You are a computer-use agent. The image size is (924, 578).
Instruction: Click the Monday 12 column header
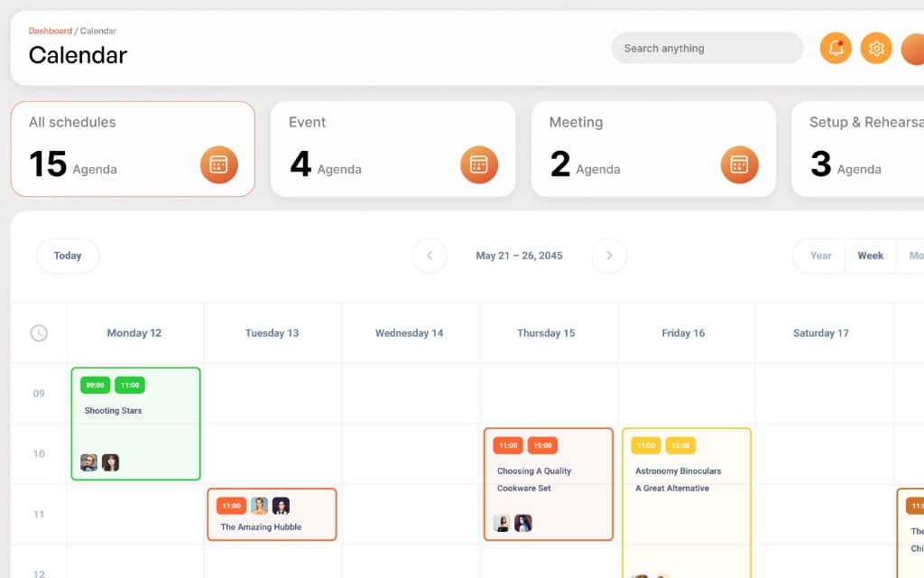[x=134, y=333]
